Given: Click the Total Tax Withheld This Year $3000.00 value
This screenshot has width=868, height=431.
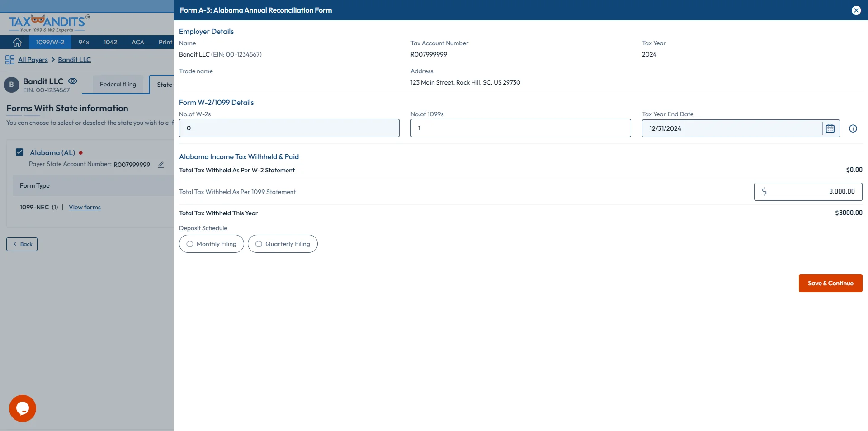Looking at the screenshot, I should click(x=849, y=213).
